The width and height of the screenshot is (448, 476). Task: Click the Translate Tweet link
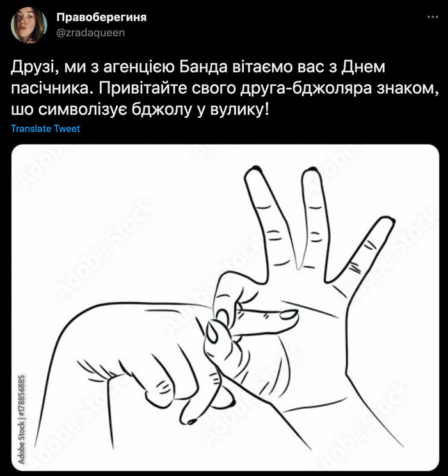pos(45,129)
